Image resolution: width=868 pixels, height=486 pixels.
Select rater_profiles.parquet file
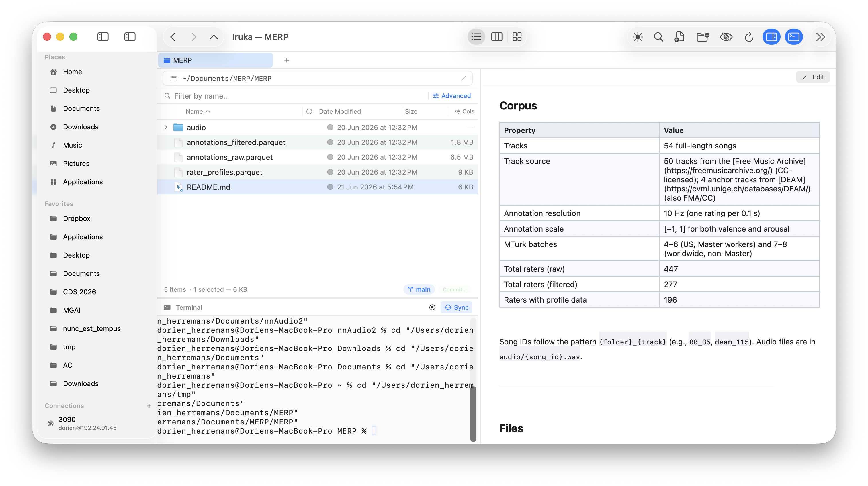pyautogui.click(x=317, y=172)
